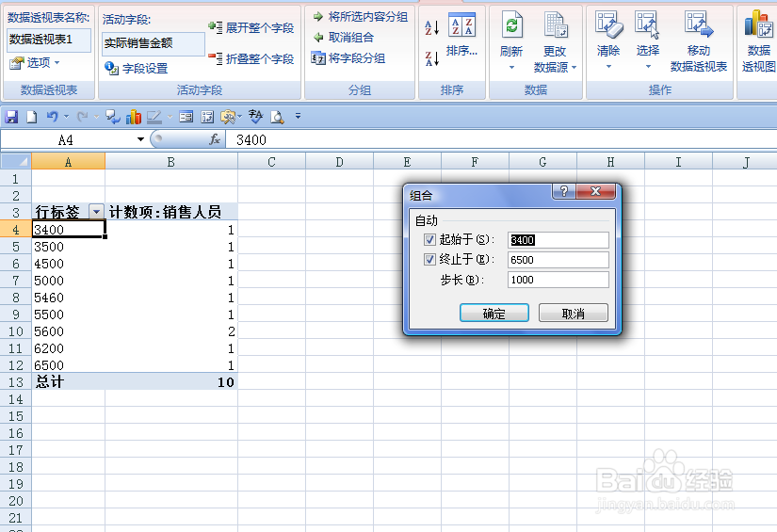This screenshot has width=777, height=532.
Task: Click 展开整个字段 command
Action: [251, 27]
